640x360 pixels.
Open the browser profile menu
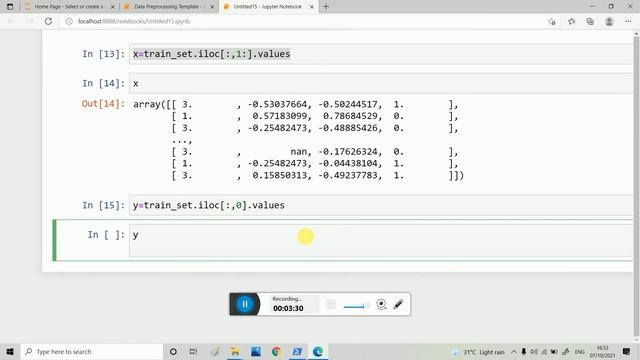tap(609, 22)
